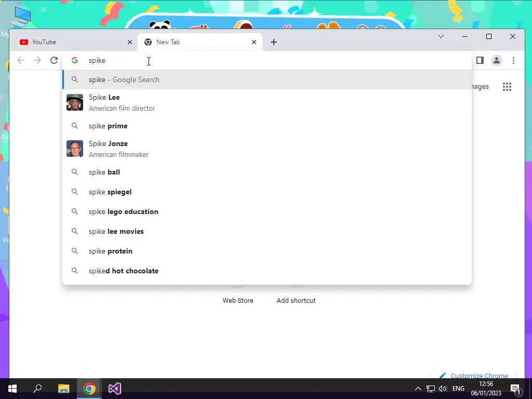This screenshot has height=399, width=532.
Task: Click the Customize Chrome button
Action: 474,375
